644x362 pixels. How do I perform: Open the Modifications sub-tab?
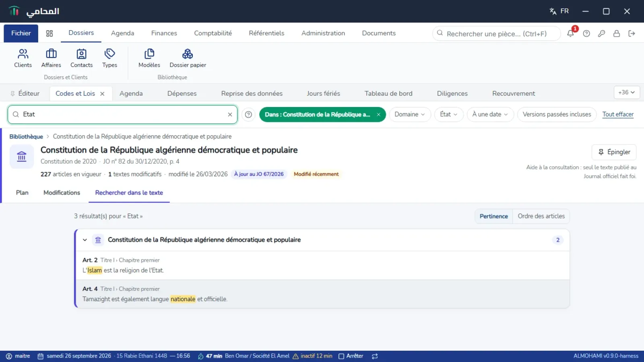pyautogui.click(x=62, y=193)
